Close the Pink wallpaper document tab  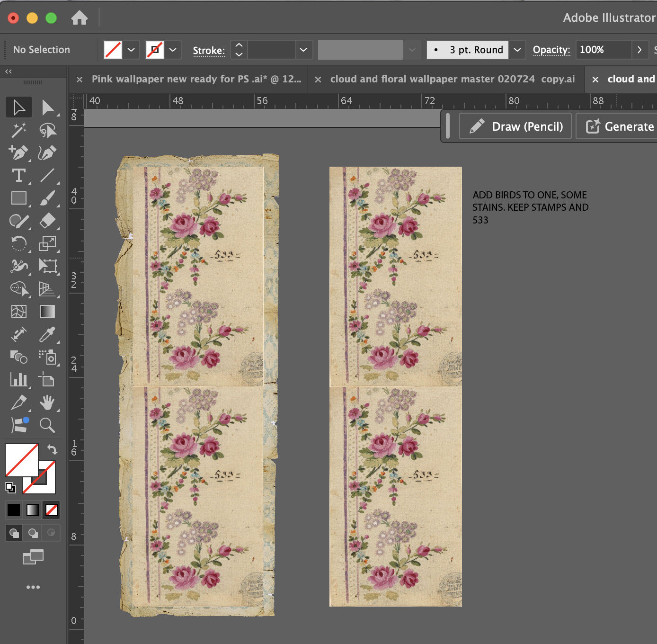80,80
